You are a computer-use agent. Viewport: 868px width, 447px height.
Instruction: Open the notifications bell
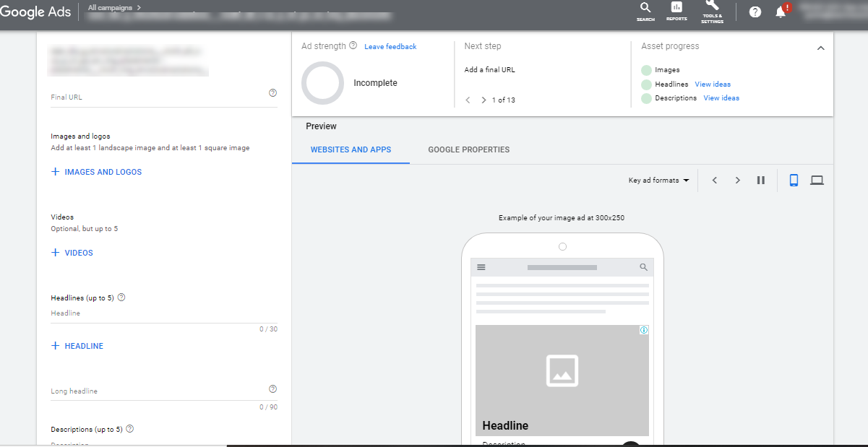tap(781, 12)
